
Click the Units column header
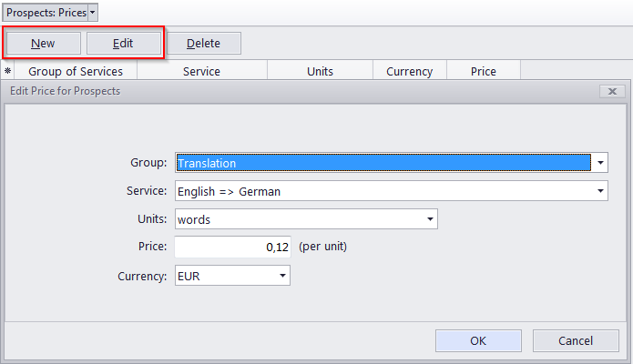pos(320,71)
